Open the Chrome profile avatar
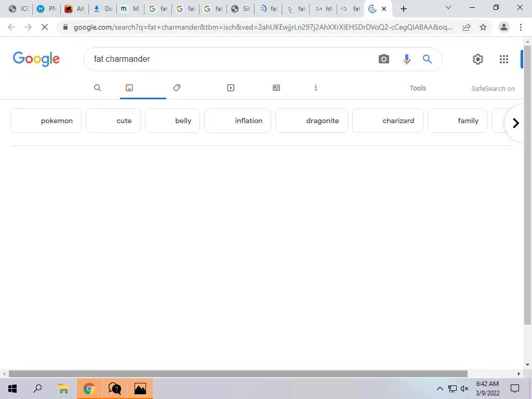Screen dimensions: 532x399 (504, 27)
